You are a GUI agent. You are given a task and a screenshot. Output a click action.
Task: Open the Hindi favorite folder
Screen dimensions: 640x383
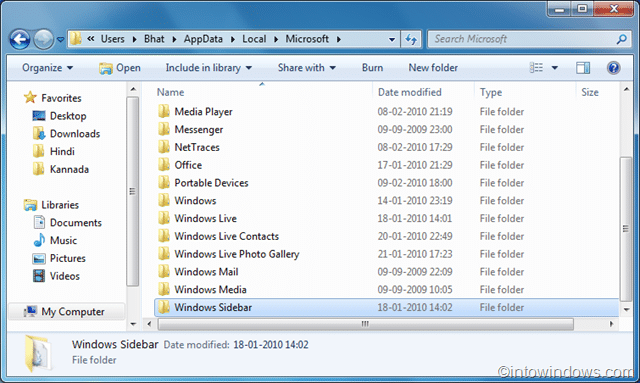[x=62, y=151]
